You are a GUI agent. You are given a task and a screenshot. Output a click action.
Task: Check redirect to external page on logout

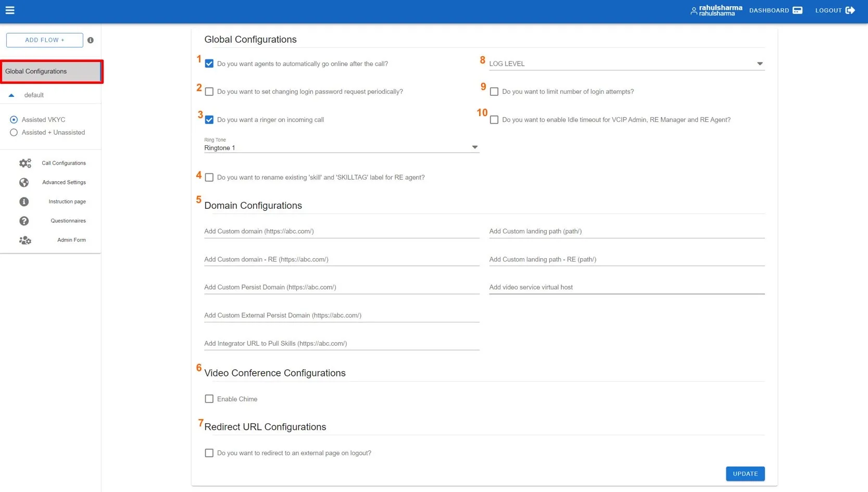(x=209, y=453)
